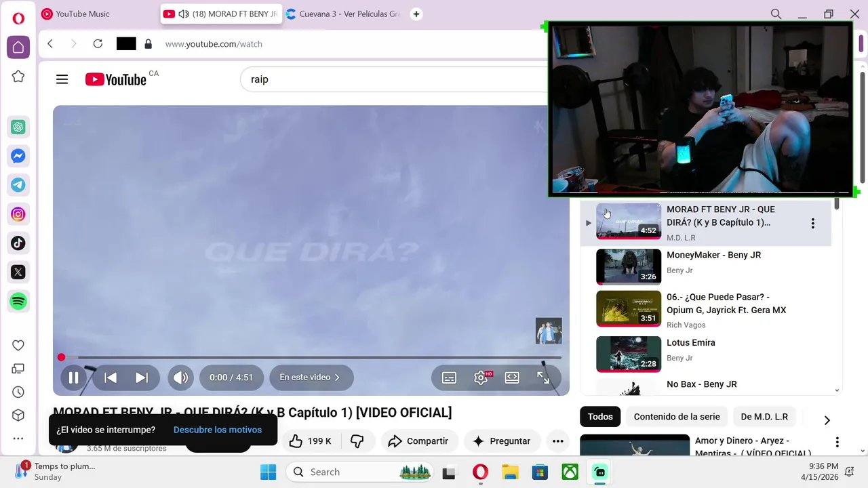Image resolution: width=868 pixels, height=488 pixels.
Task: Expand 'En este video' chapters chip
Action: point(311,378)
